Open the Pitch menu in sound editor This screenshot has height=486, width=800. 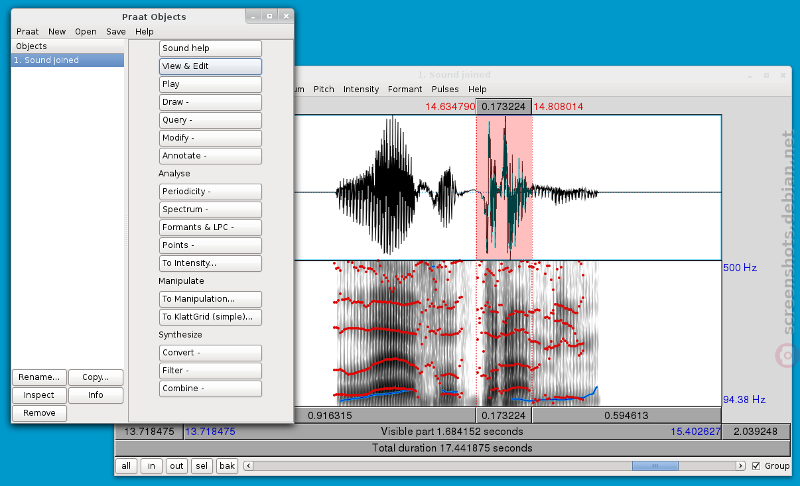pyautogui.click(x=323, y=89)
